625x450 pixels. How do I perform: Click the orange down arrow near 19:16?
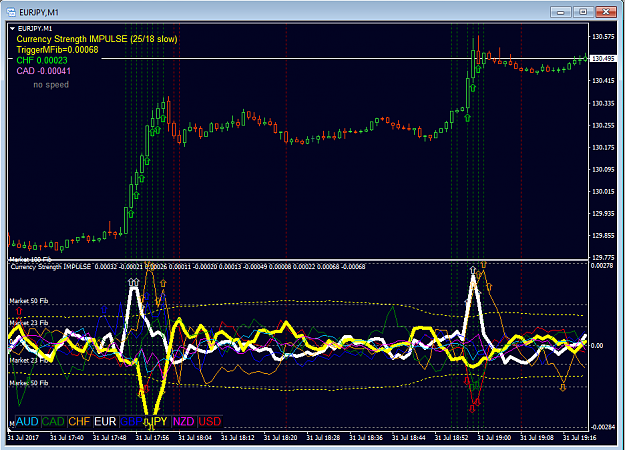(563, 387)
